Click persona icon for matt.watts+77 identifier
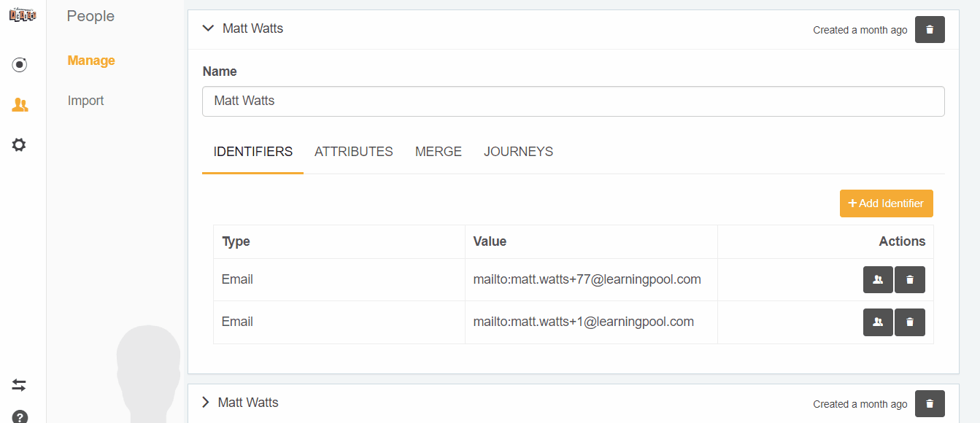The width and height of the screenshot is (980, 423). (x=878, y=280)
